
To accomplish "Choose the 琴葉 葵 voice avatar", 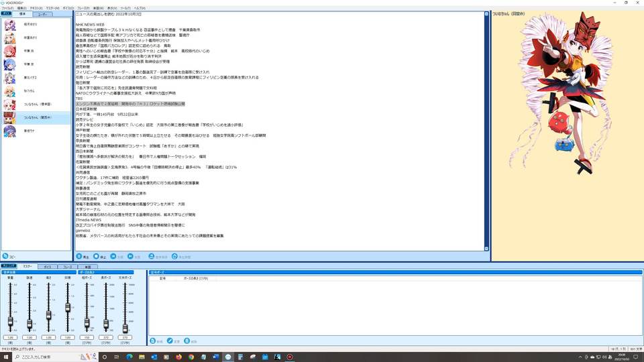I will point(10,64).
